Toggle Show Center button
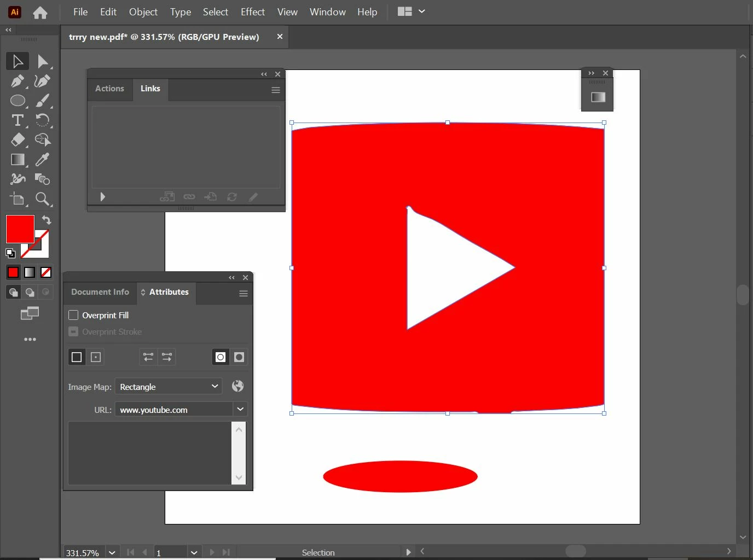This screenshot has height=560, width=753. click(x=96, y=357)
